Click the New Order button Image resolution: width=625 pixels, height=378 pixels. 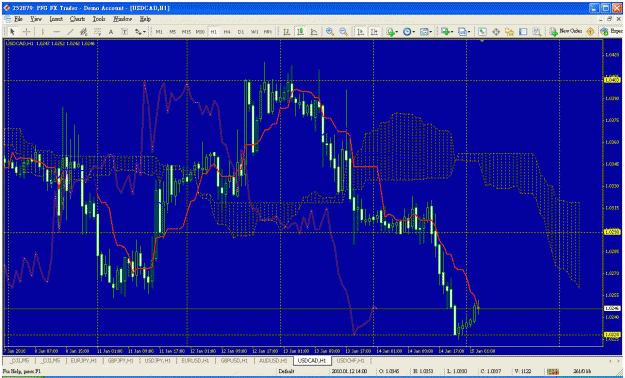[566, 32]
